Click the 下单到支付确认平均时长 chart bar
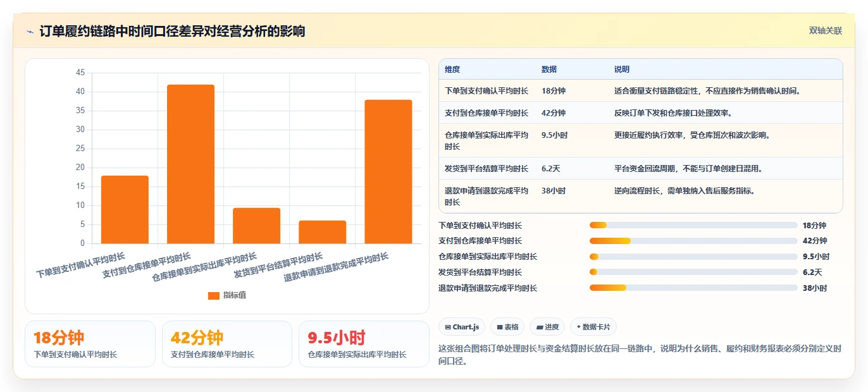 pyautogui.click(x=125, y=209)
